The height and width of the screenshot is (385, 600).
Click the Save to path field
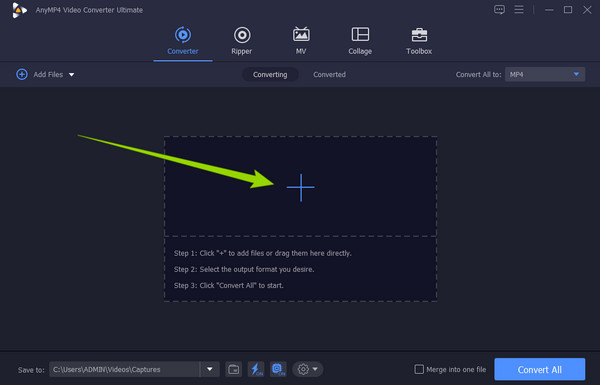tap(124, 369)
